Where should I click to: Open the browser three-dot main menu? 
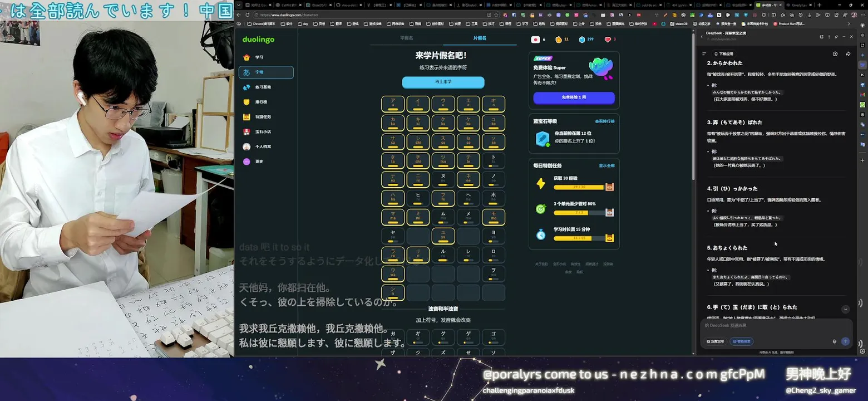tap(862, 15)
